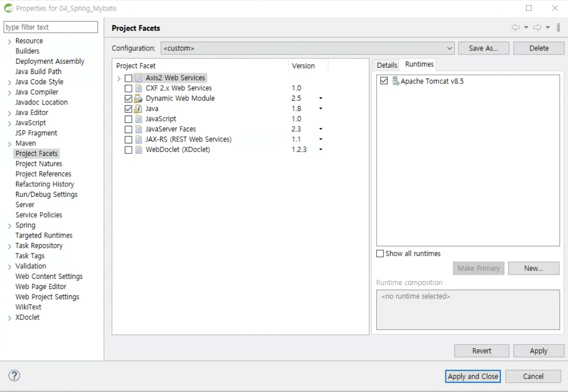568x392 pixels.
Task: Go forward using the right arrow icon
Action: [x=537, y=28]
